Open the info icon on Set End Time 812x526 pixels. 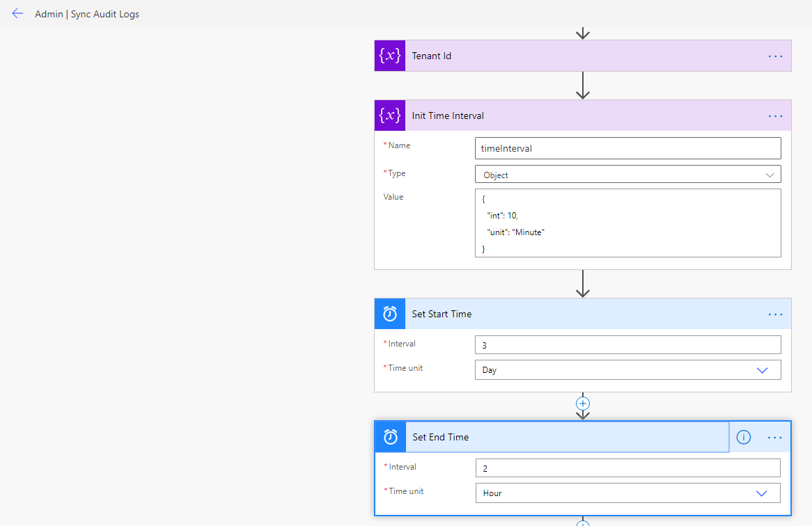coord(743,437)
